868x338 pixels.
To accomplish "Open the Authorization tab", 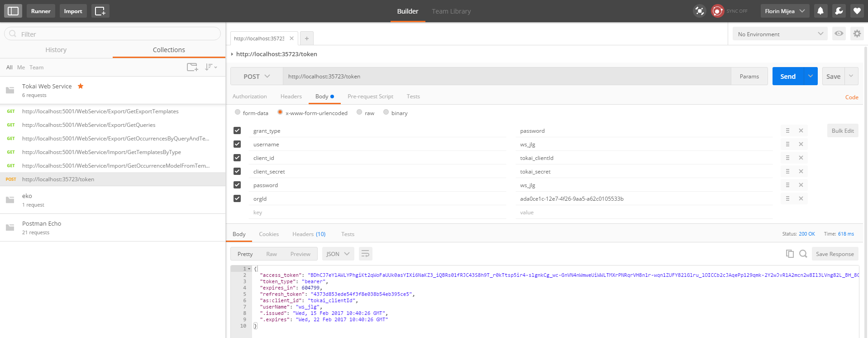I will click(x=249, y=97).
